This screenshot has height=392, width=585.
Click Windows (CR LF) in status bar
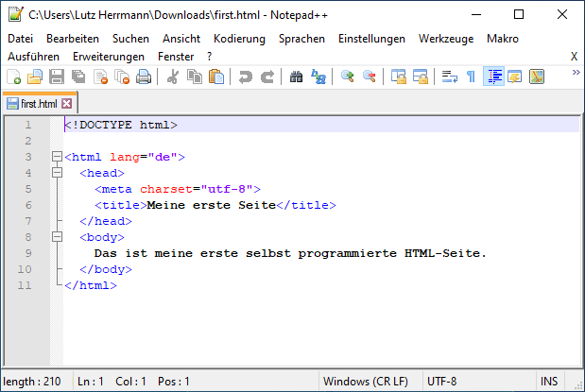coord(366,382)
